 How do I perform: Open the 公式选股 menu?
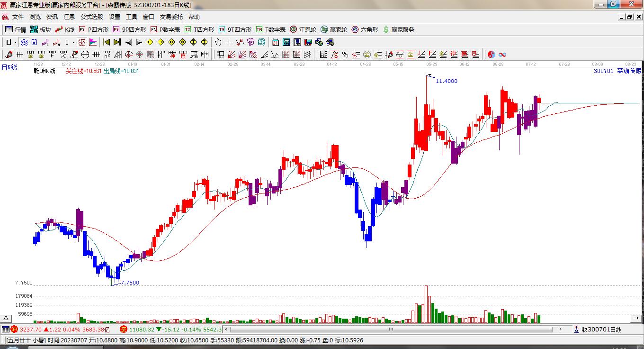(91, 17)
